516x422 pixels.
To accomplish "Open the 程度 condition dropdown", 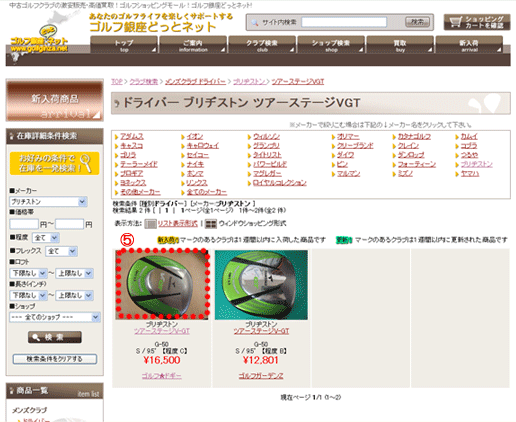I will coord(46,238).
